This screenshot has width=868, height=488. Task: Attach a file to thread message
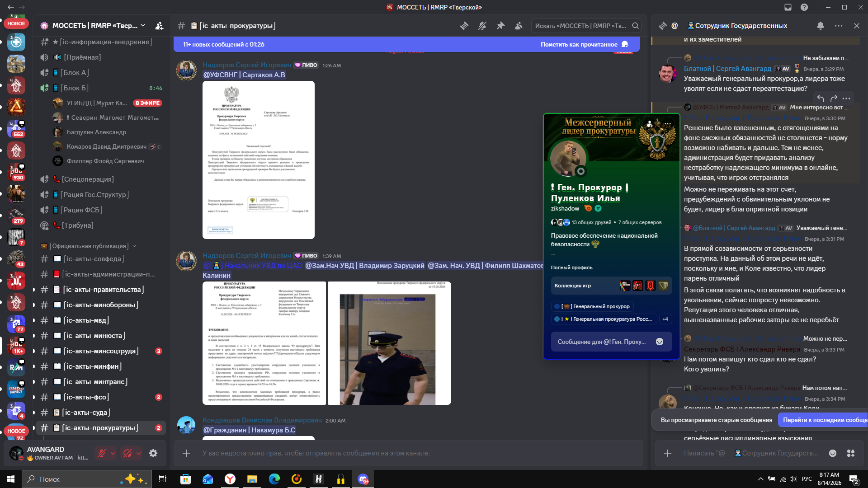click(x=668, y=453)
